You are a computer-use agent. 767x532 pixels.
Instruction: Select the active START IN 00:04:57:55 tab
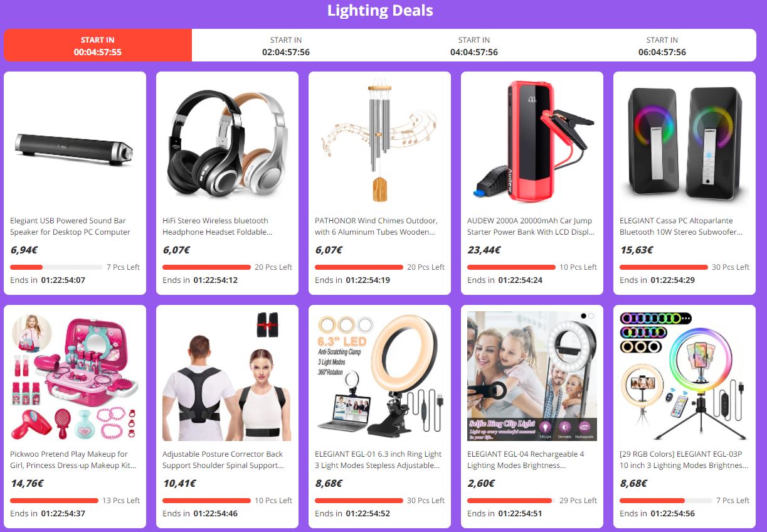click(x=98, y=46)
